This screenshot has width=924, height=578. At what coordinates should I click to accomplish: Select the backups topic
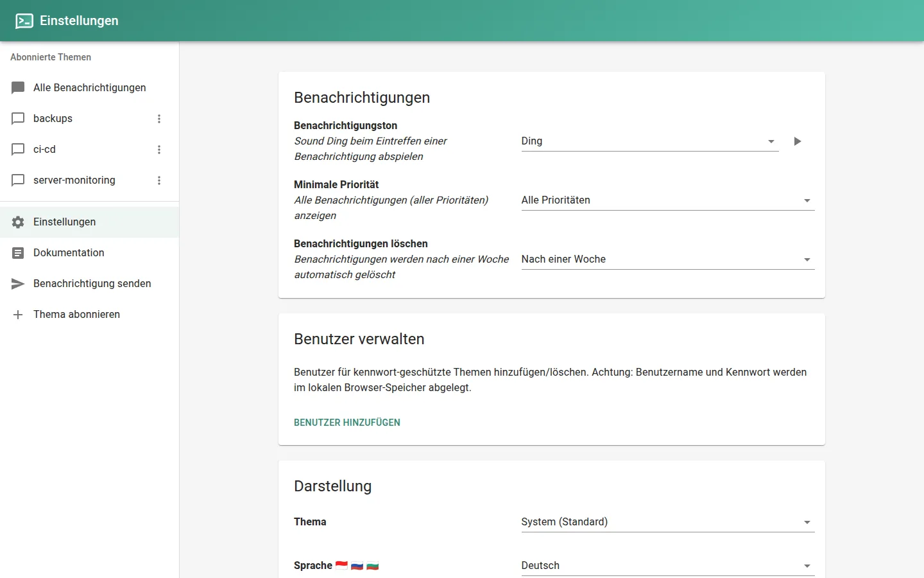click(x=89, y=118)
